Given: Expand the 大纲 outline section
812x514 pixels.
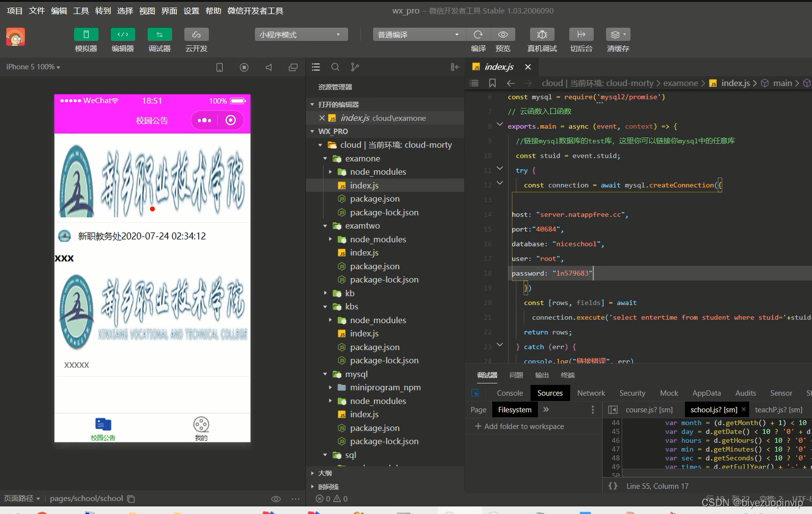Looking at the screenshot, I should tap(312, 474).
